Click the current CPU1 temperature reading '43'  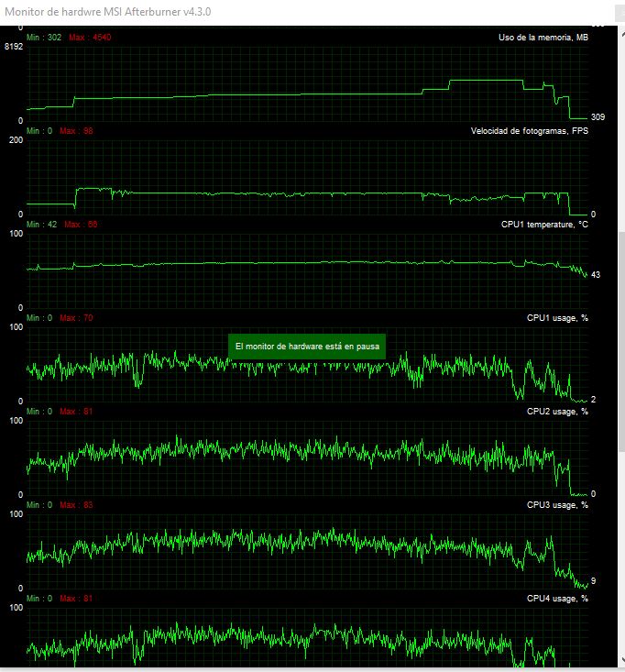pos(596,275)
